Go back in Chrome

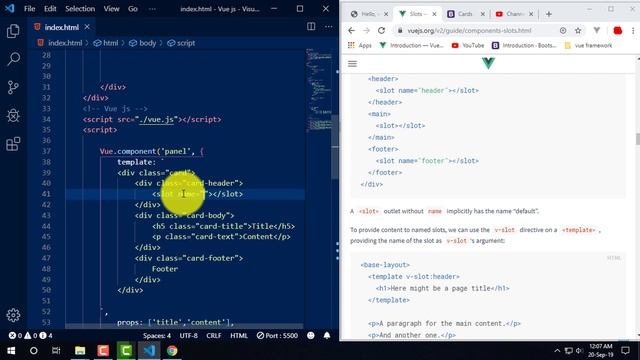pyautogui.click(x=351, y=31)
